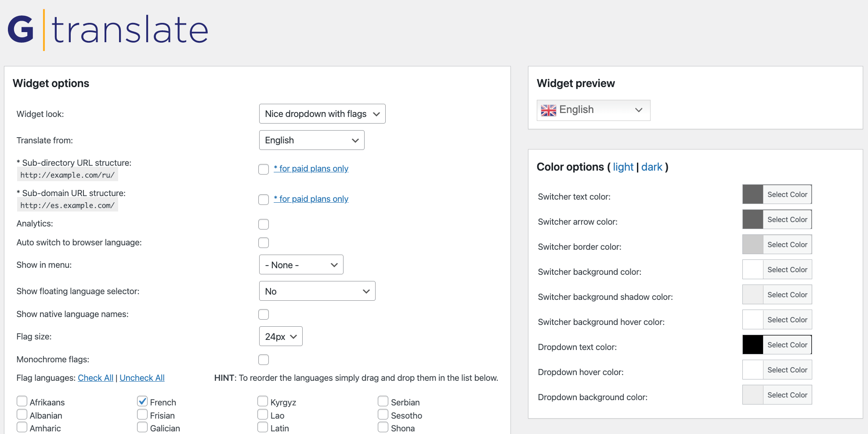Click Select Color for Switcher text color
The width and height of the screenshot is (868, 434).
click(x=787, y=194)
